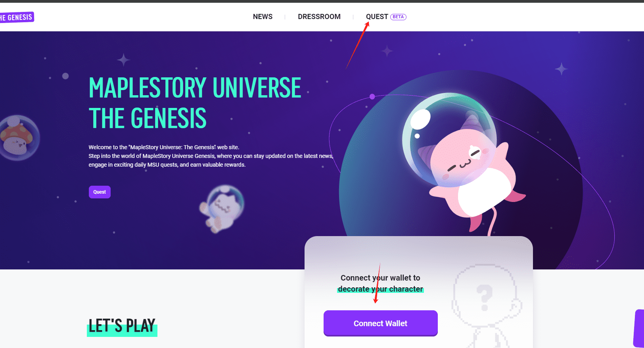Click the Welcome description paragraph
The width and height of the screenshot is (644, 348).
[211, 156]
